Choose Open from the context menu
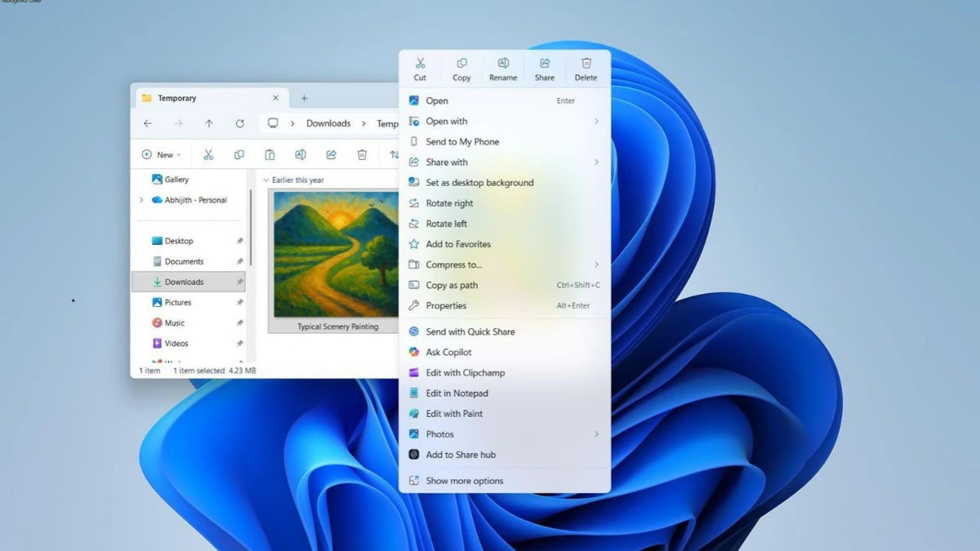Image resolution: width=980 pixels, height=551 pixels. pyautogui.click(x=505, y=100)
